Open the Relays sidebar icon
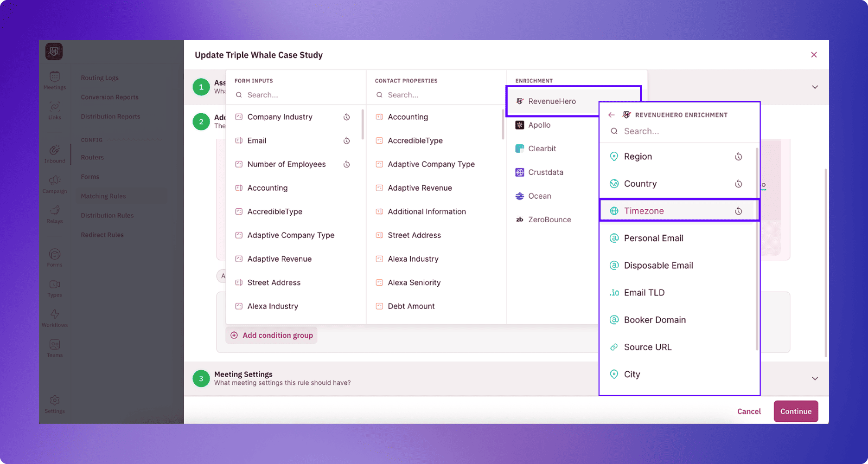The image size is (868, 464). [x=55, y=214]
